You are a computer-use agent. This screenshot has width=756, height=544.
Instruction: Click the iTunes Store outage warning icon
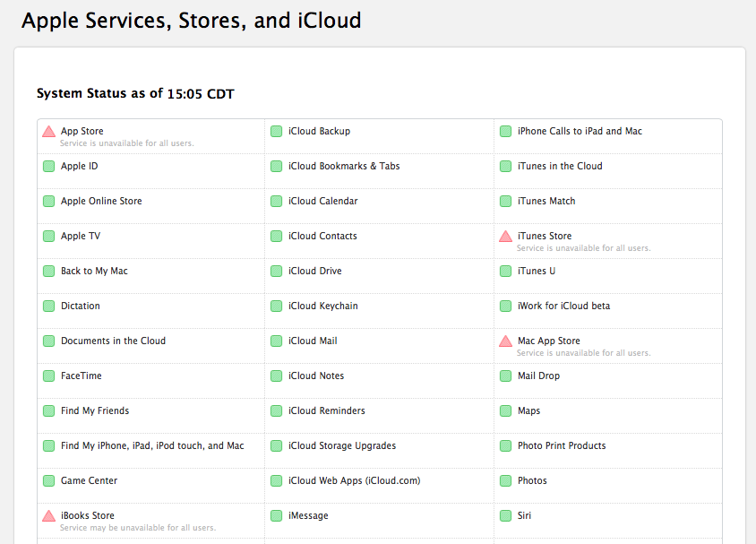coord(505,237)
